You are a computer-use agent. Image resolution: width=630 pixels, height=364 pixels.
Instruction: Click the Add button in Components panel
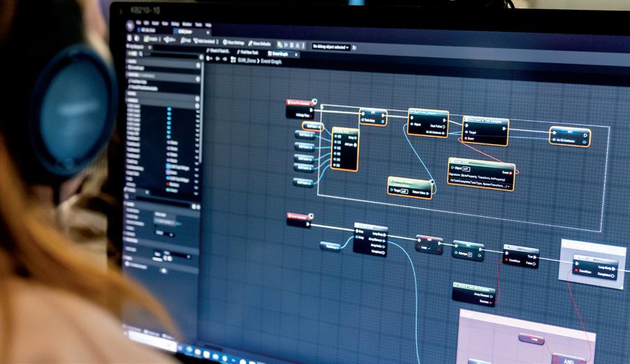[132, 53]
